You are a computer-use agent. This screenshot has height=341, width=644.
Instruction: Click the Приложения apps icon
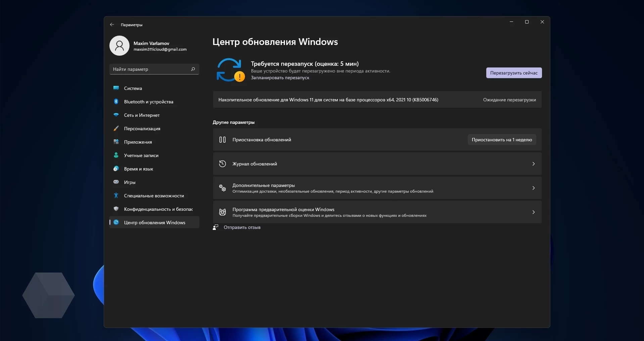[116, 142]
